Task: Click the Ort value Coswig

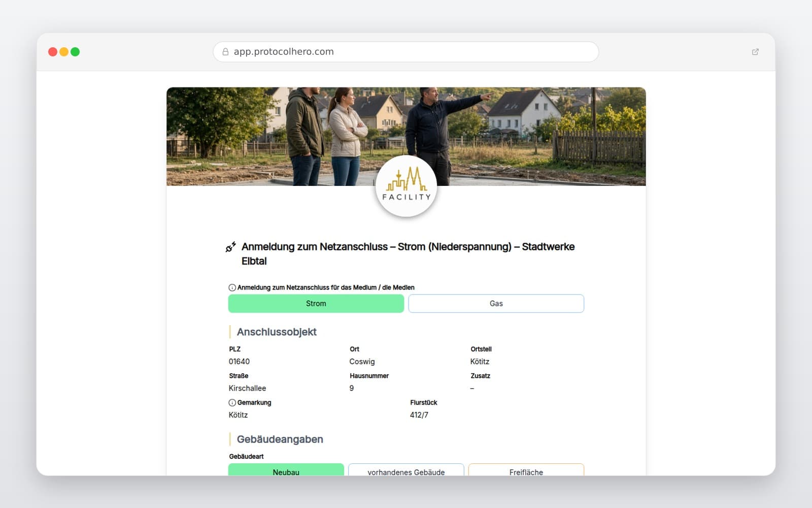Action: tap(362, 362)
